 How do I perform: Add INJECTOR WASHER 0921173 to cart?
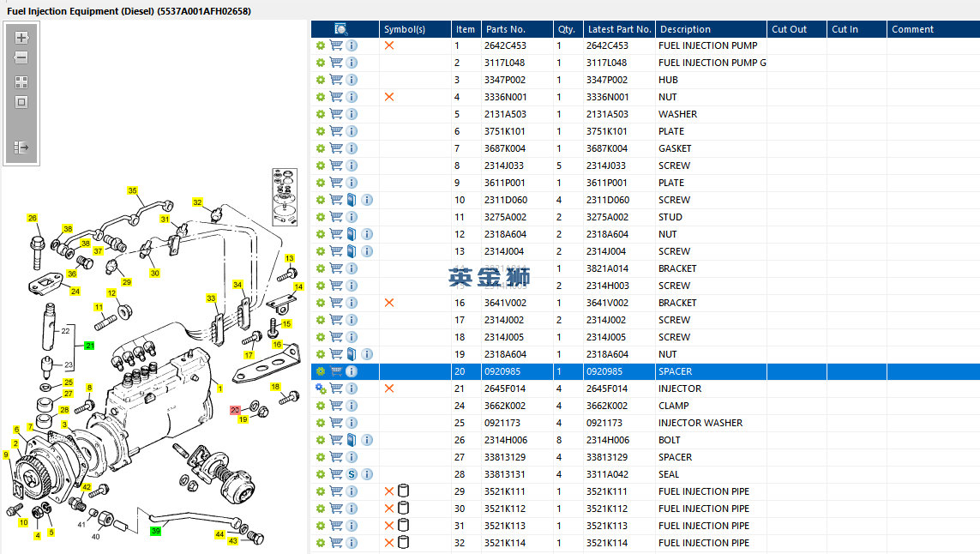(x=336, y=423)
